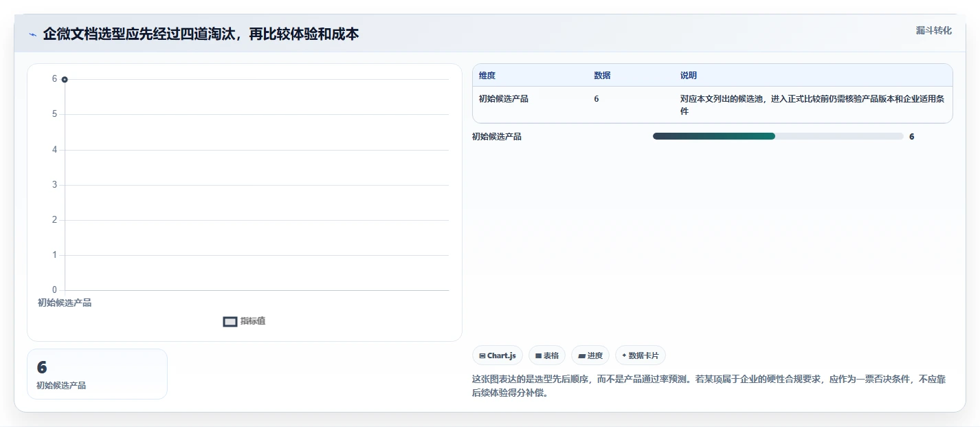Click the table data cell showing 6
The width and height of the screenshot is (980, 427).
597,99
